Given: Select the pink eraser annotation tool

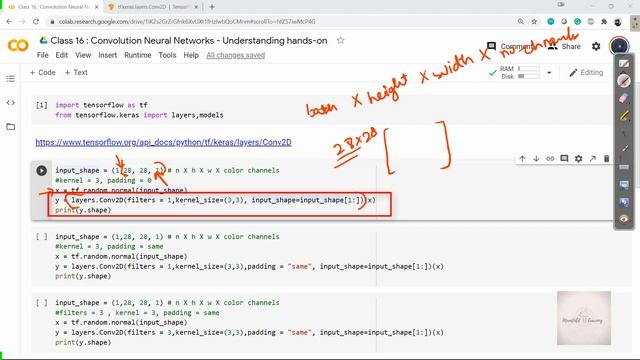Looking at the screenshot, I should point(624,98).
